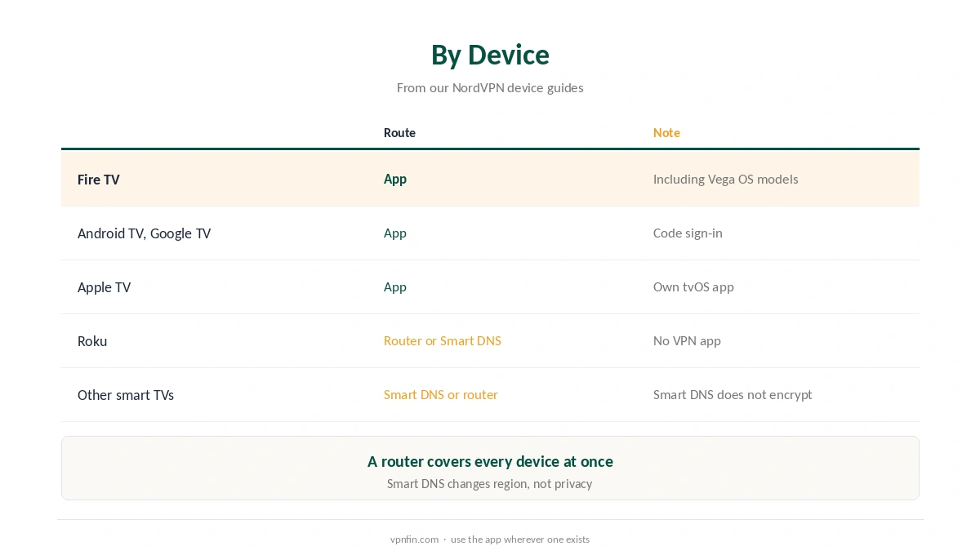Click the 'Router or Smart DNS' route
The width and height of the screenshot is (980, 555).
(x=443, y=340)
